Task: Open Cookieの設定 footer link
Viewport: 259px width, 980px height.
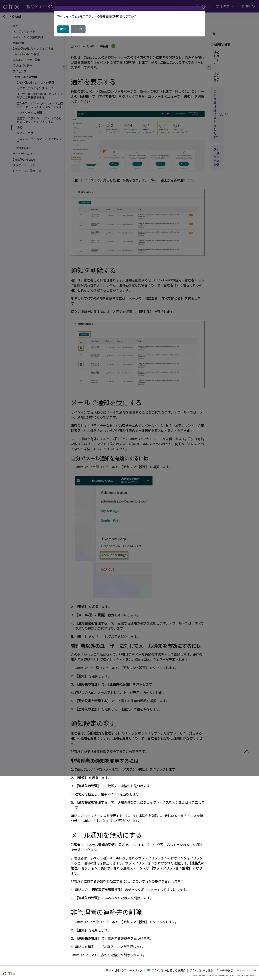Action: pyautogui.click(x=225, y=971)
